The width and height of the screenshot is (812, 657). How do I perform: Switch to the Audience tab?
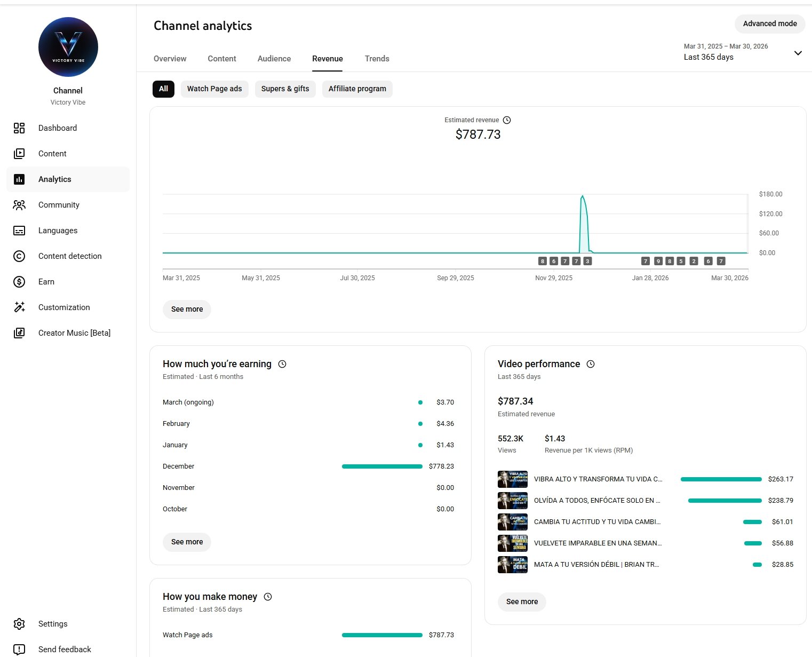coord(274,59)
